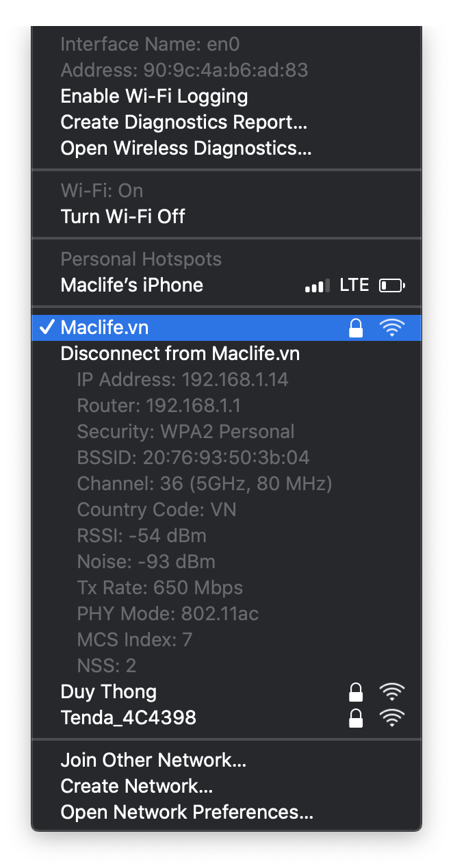This screenshot has height=868, width=453.
Task: Click the LTE indicator next to Maclife's iPhone
Action: 354,285
